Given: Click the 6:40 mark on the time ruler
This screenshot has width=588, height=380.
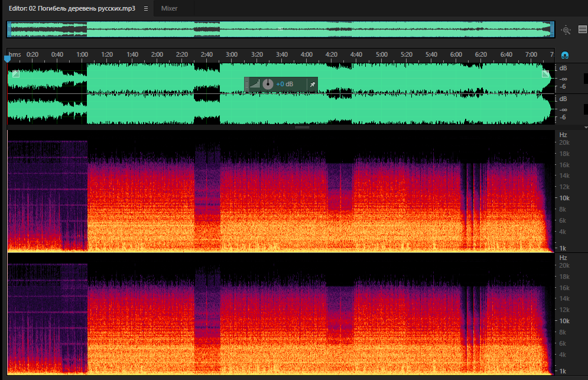Looking at the screenshot, I should 506,54.
